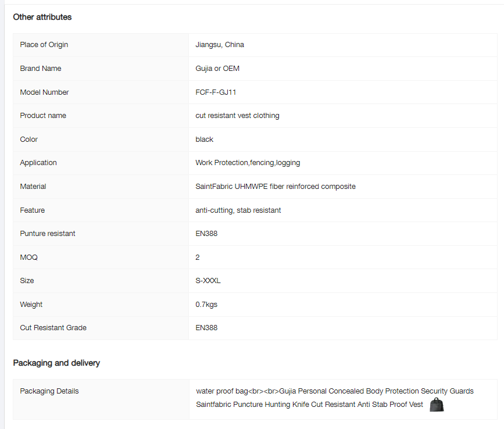
Task: Click the "anti-cutting, stab resistant" feature value
Action: point(238,210)
